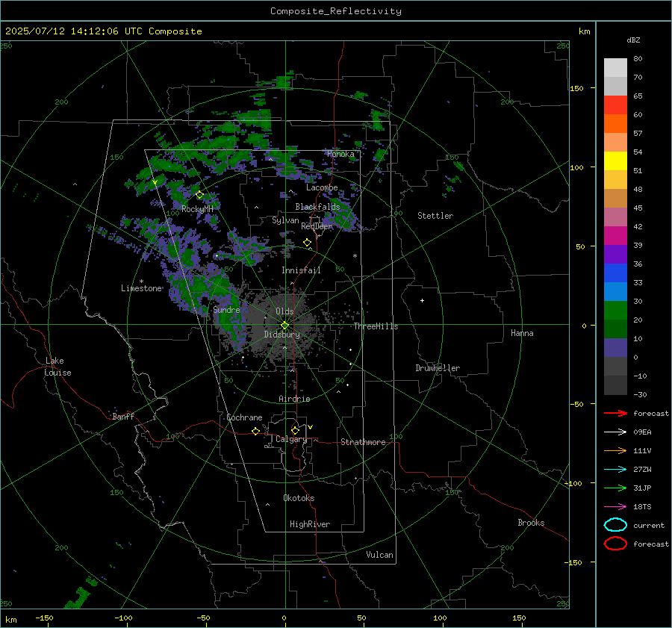Click the Brooks label
The height and width of the screenshot is (628, 672).
click(531, 523)
